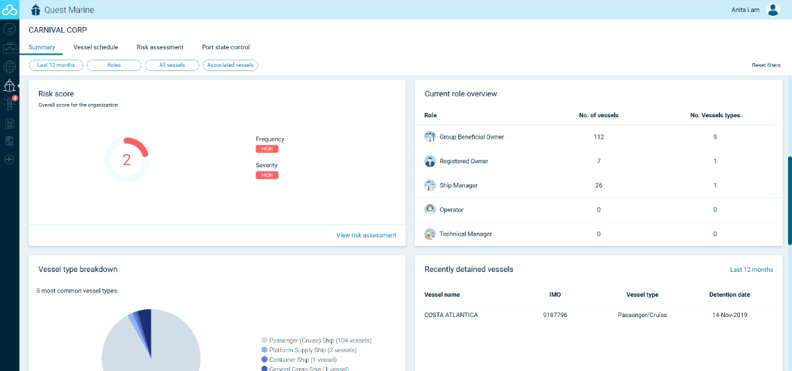Click vessel types count 9 for Group Beneficial Owner

point(715,137)
